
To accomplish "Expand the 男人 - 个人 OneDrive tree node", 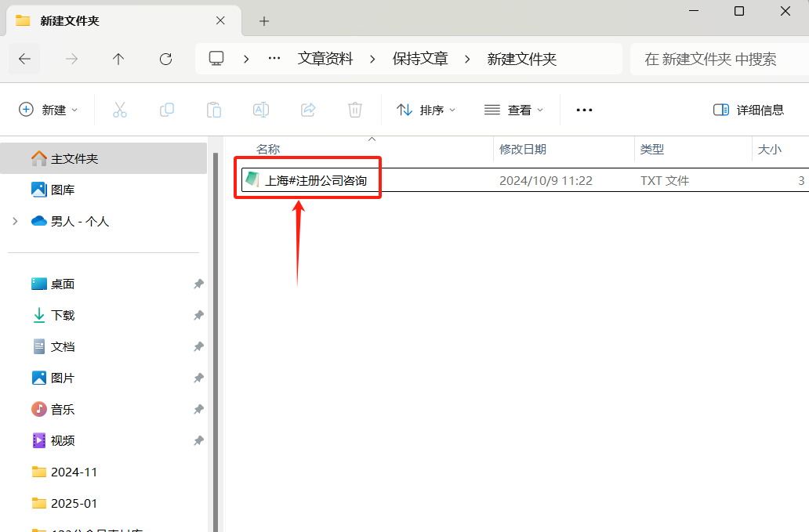I will [x=15, y=222].
